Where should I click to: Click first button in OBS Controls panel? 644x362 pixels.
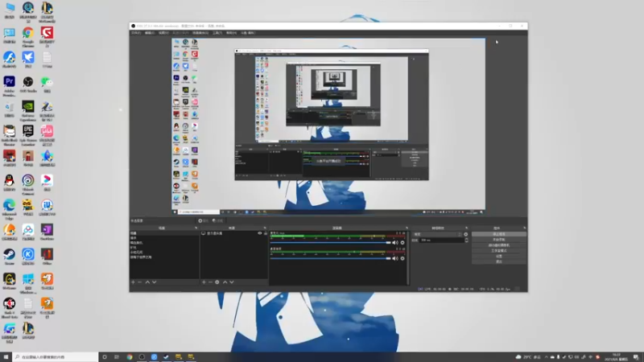pyautogui.click(x=499, y=234)
